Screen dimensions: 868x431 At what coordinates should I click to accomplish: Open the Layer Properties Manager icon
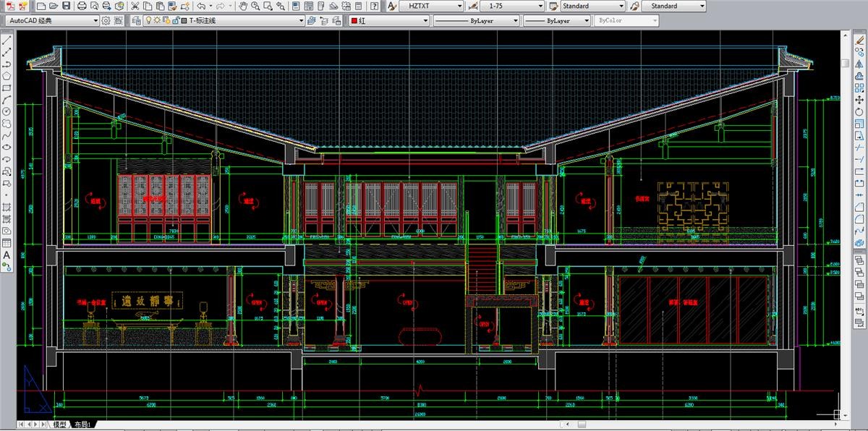tap(137, 21)
